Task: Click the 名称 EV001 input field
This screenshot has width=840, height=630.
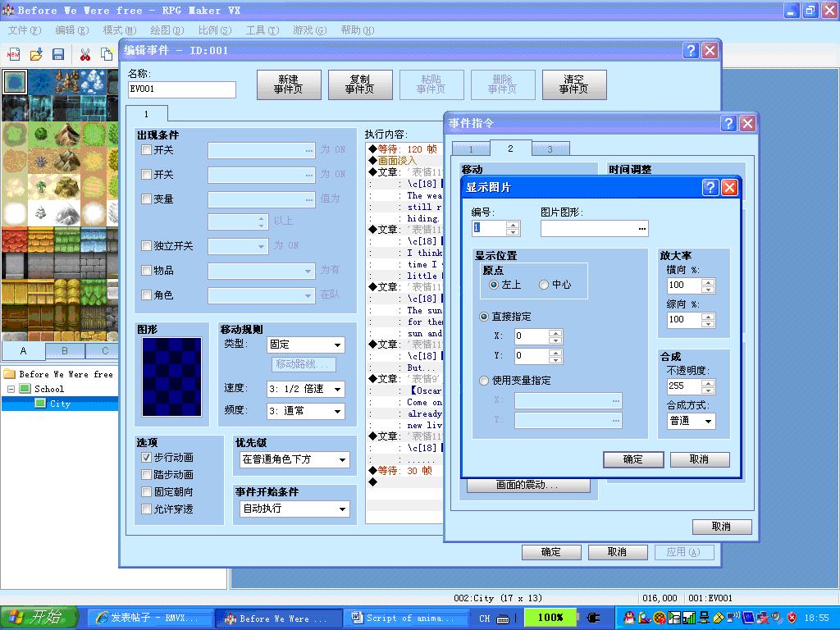Action: click(x=182, y=89)
